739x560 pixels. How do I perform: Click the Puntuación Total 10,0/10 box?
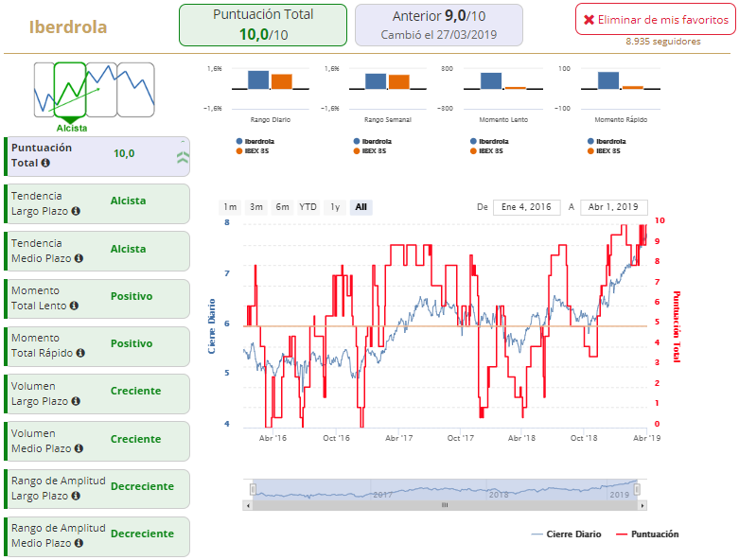[x=263, y=25]
